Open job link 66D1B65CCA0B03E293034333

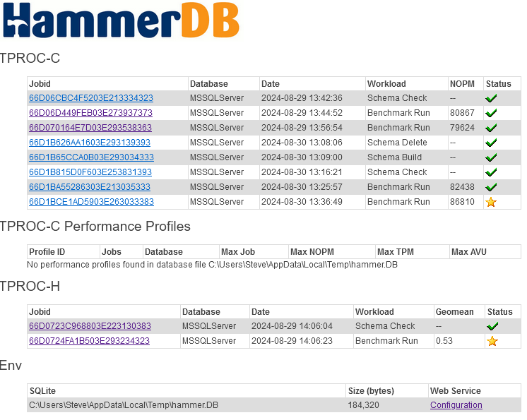click(91, 157)
